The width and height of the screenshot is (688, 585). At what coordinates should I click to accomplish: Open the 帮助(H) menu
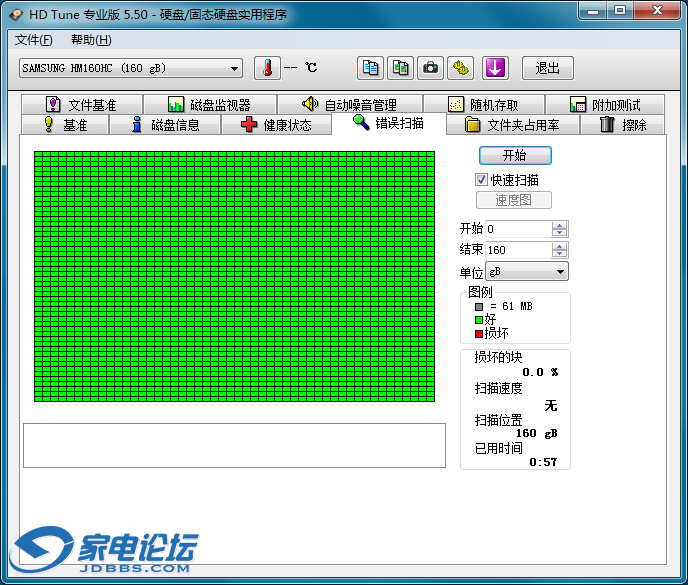tap(91, 40)
